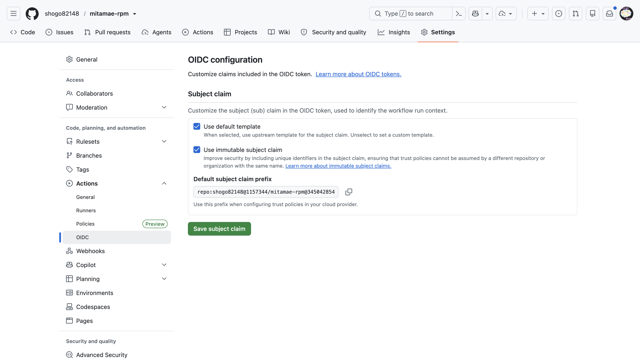Open the Settings tab
Screen dimensions: 640x364
tap(438, 32)
